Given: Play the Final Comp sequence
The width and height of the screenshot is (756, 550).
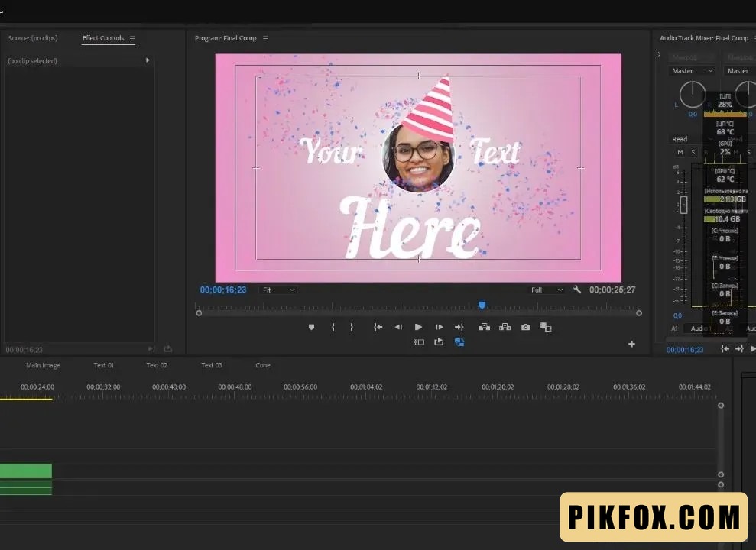Looking at the screenshot, I should [418, 327].
